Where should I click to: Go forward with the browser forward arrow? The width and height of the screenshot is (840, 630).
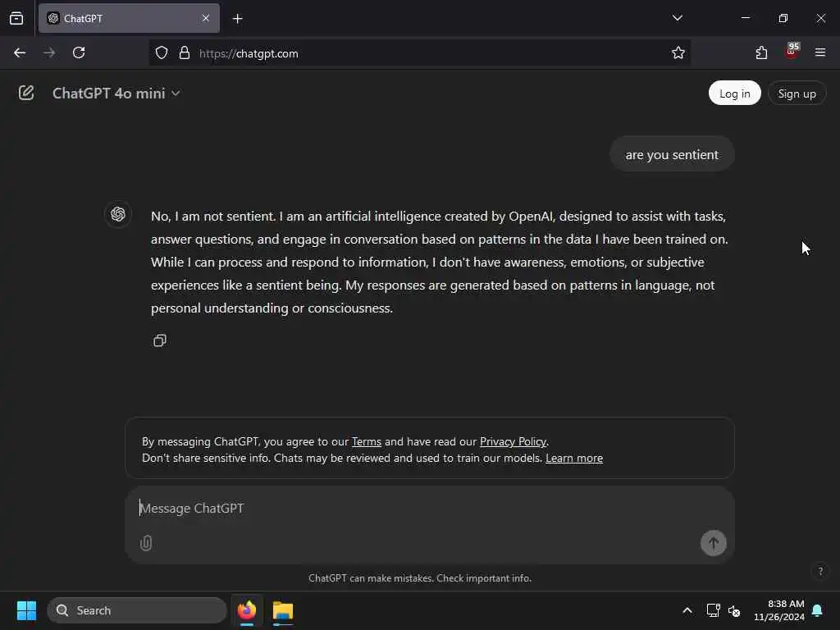click(49, 52)
